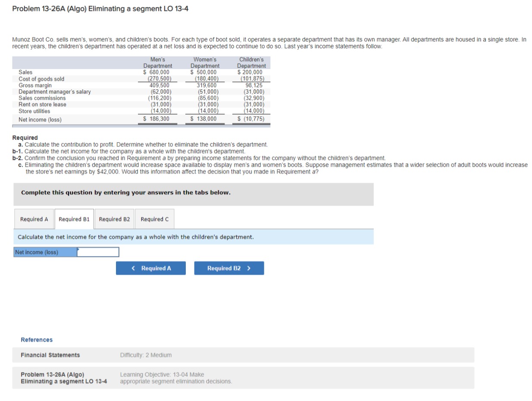Screen dimensions: 532x401
Task: Switch to the Required B2 tab
Action: (114, 219)
